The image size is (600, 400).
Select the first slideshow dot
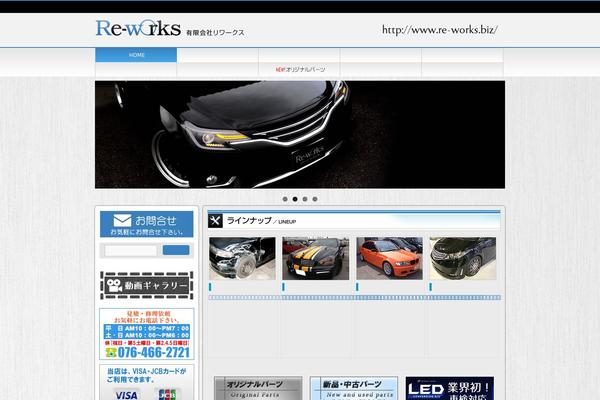pos(285,199)
